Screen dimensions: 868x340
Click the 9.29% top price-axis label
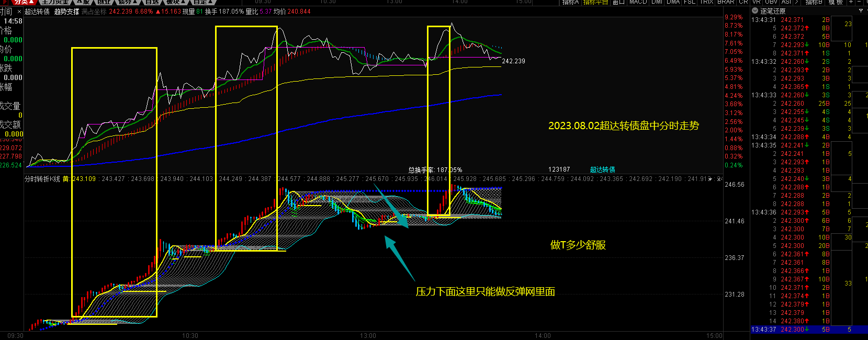coord(734,17)
